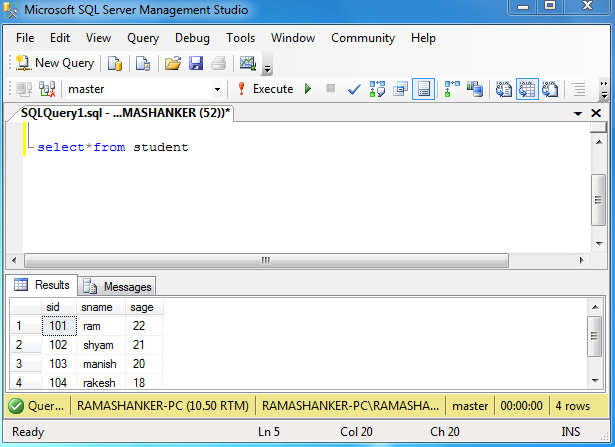Screen dimensions: 615x447
Task: Click the Change Connection icon
Action: tap(47, 89)
